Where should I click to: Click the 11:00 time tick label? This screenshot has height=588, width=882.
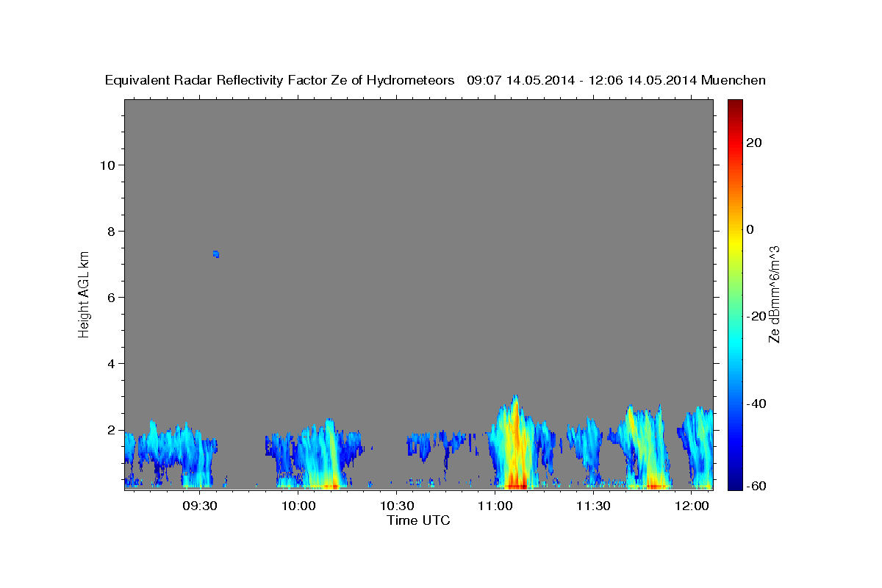click(495, 506)
